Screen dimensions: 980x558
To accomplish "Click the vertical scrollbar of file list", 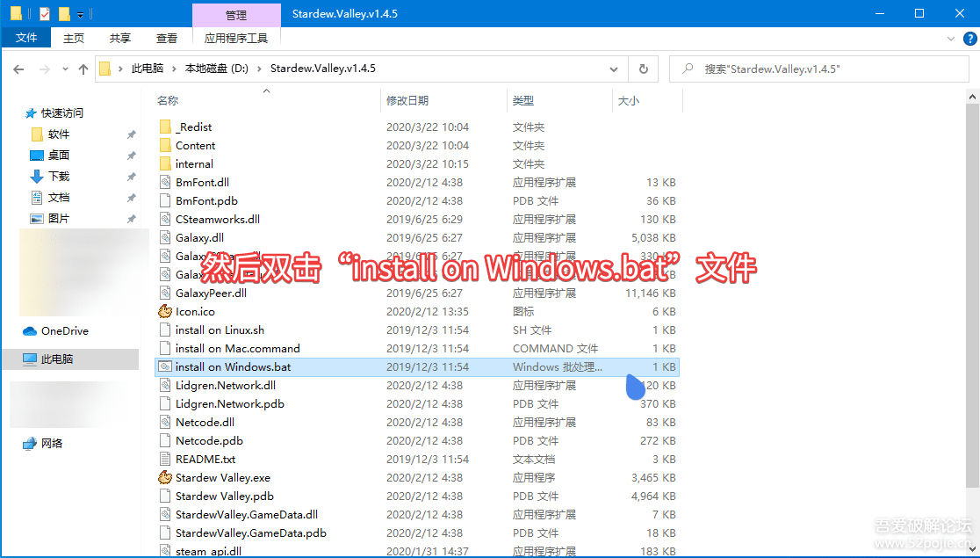I will 972,294.
